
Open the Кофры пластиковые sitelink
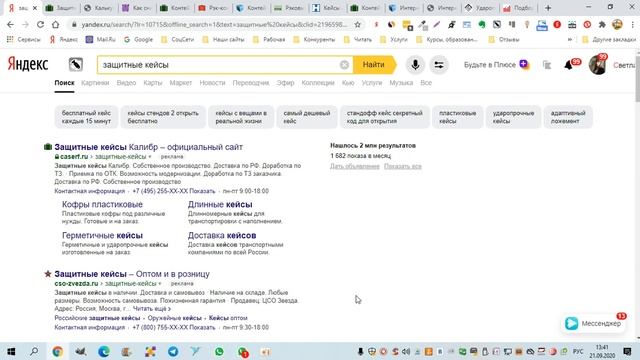(x=102, y=204)
